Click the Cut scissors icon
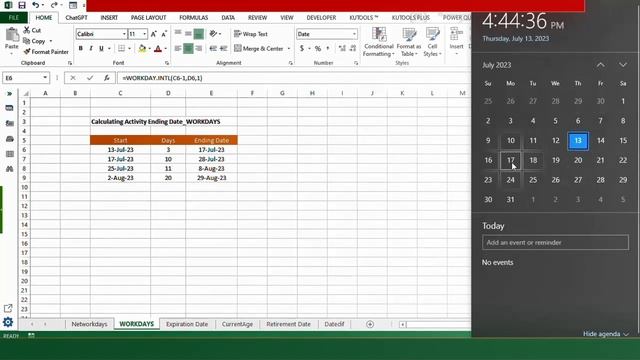 [27, 30]
